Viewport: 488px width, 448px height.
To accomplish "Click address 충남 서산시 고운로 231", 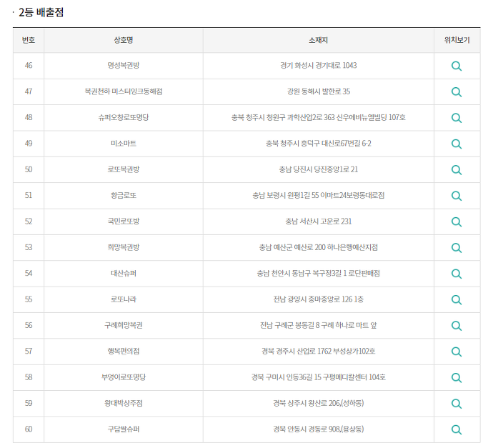I will tap(319, 221).
